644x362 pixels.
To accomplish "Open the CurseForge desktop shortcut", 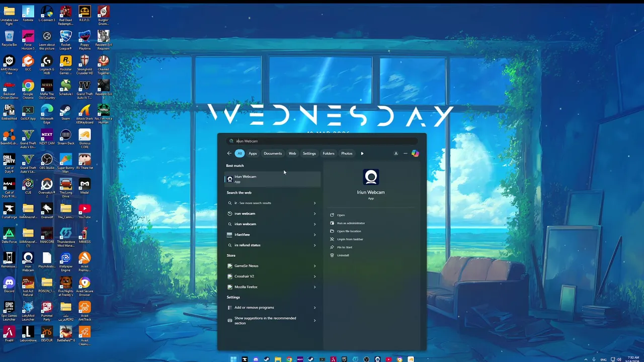I will (9, 211).
